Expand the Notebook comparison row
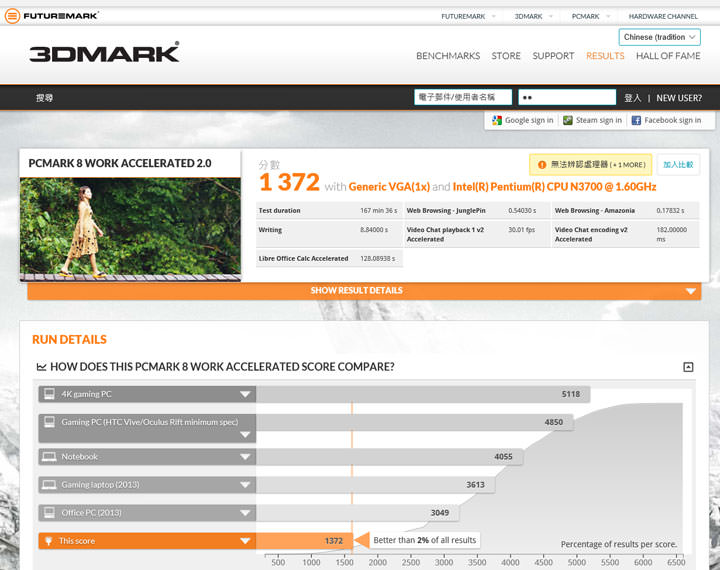Image resolution: width=720 pixels, height=570 pixels. point(244,457)
